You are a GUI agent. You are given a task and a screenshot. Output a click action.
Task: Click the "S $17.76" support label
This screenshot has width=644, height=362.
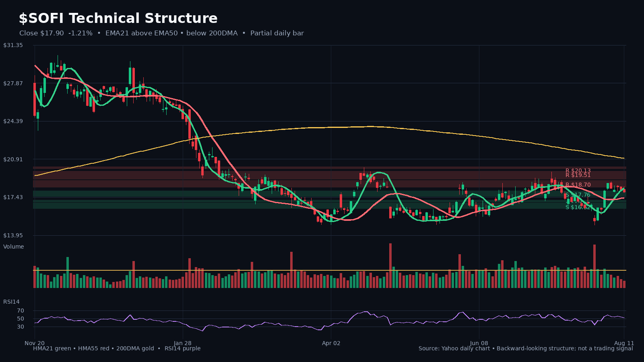tap(578, 195)
